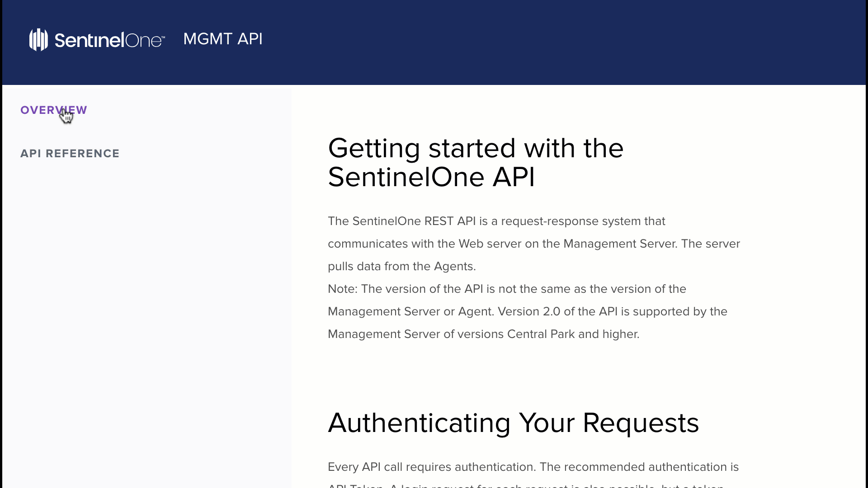Click the line starting 'communicates with the Web server'
Screen dimensions: 868x488
[534, 244]
